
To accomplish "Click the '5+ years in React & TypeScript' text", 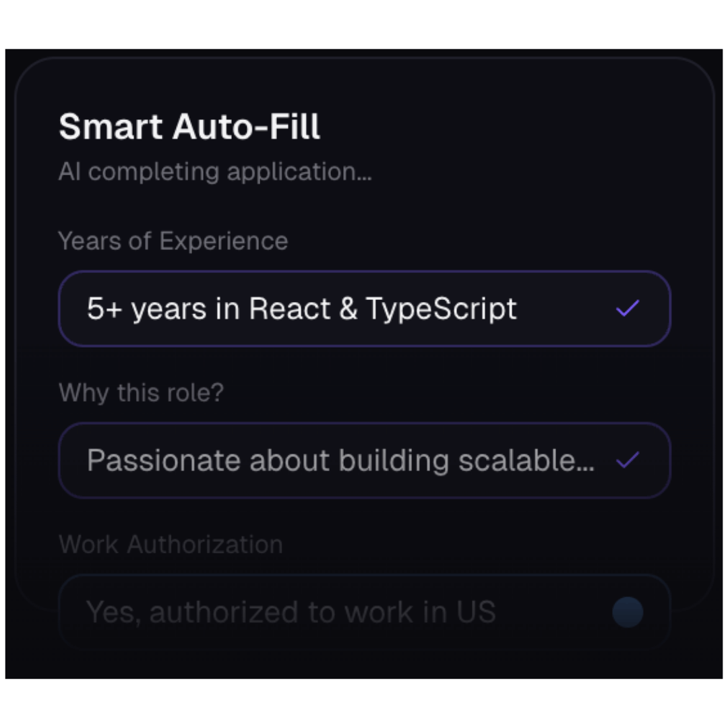I will click(301, 309).
